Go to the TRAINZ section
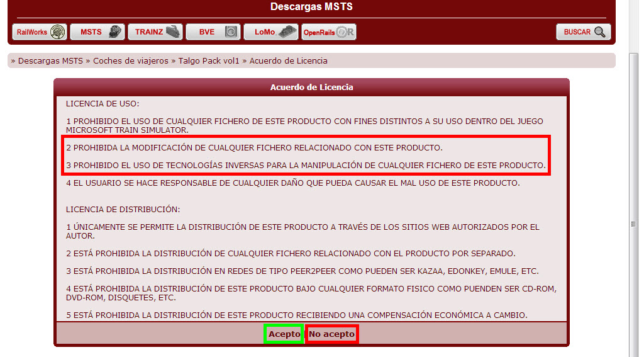This screenshot has height=357, width=644. (x=155, y=32)
